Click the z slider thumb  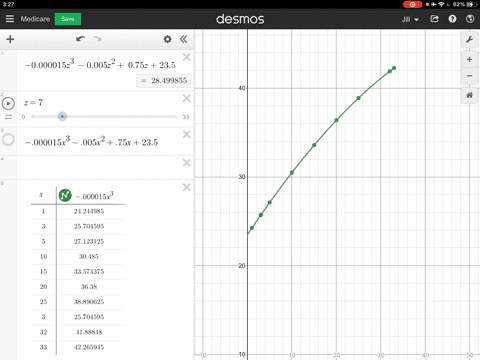[62, 116]
